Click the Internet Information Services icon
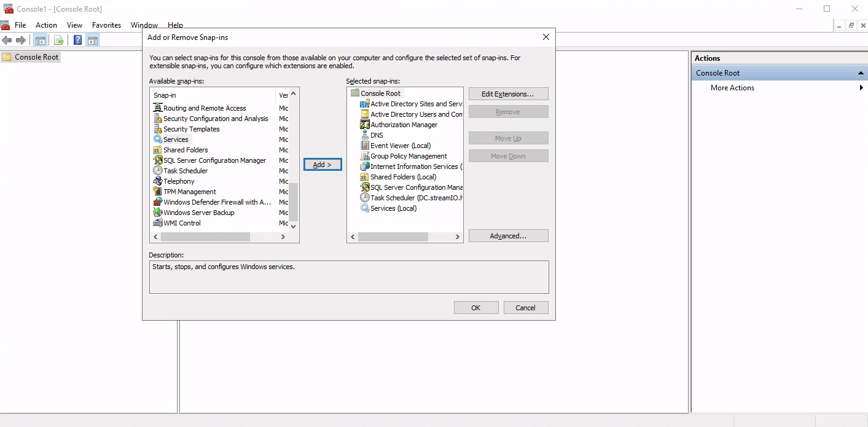The image size is (868, 427). pyautogui.click(x=365, y=166)
